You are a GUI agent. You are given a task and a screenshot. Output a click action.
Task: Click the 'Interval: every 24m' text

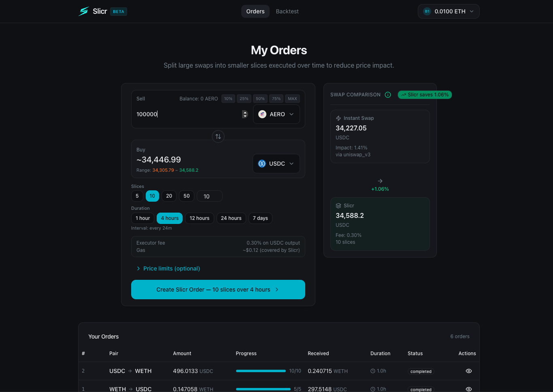point(151,228)
